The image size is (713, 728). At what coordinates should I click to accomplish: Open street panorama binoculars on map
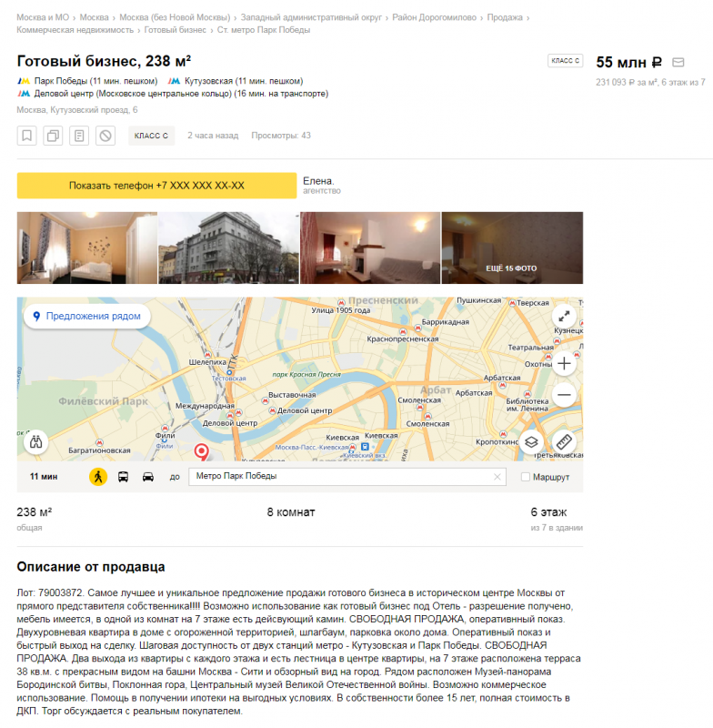[36, 442]
